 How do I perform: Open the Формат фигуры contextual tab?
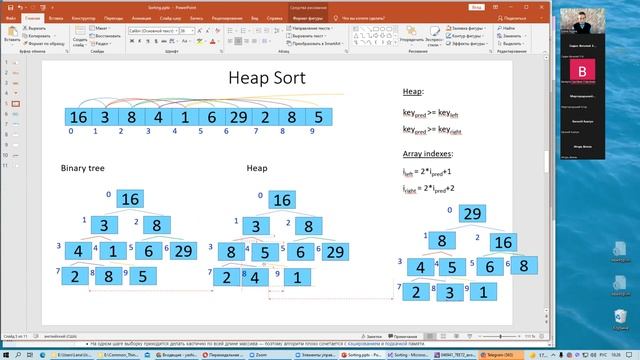(308, 18)
